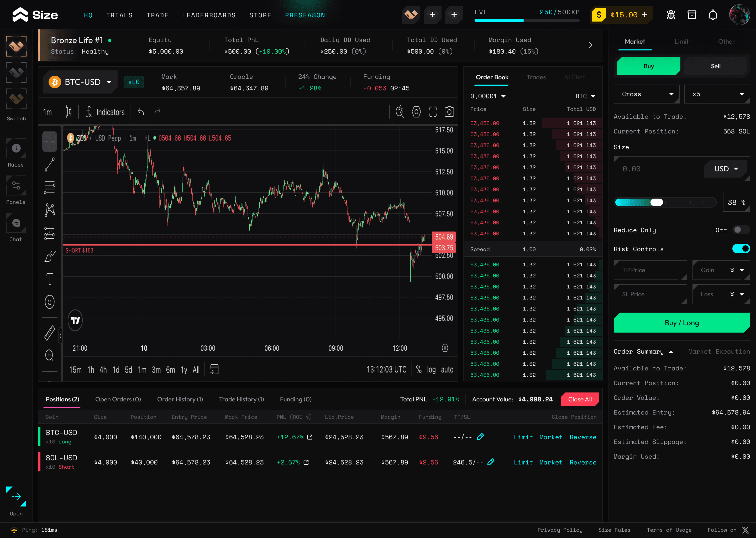Undo the last chart action

[x=141, y=112]
